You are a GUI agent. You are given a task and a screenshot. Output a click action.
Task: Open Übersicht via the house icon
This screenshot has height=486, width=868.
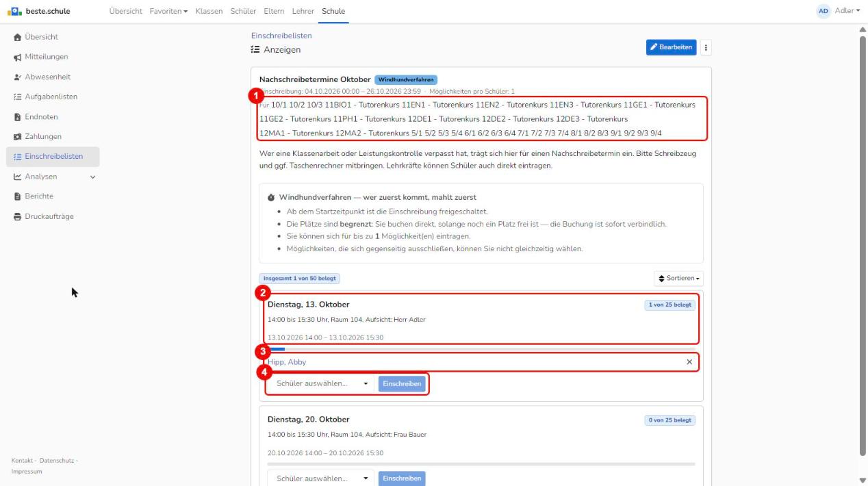point(16,36)
